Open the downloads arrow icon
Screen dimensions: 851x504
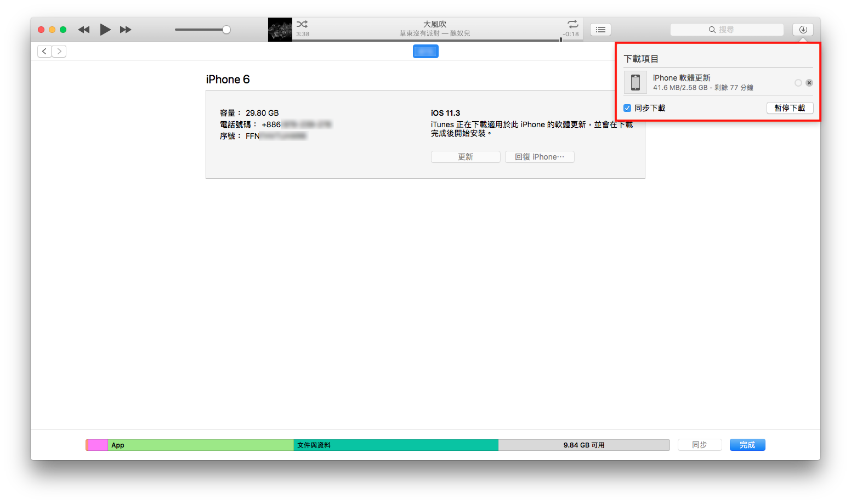click(803, 30)
